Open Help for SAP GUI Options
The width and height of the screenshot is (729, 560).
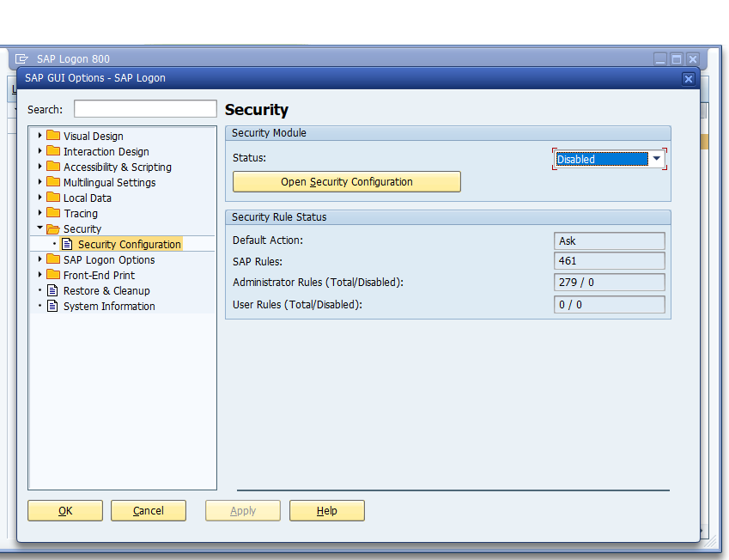point(326,511)
